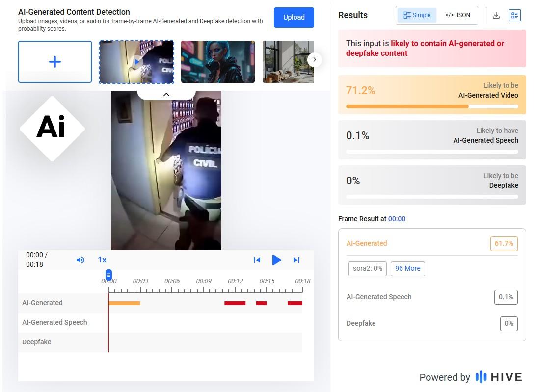Click the detailed list view icon
This screenshot has height=392, width=536.
(x=514, y=15)
